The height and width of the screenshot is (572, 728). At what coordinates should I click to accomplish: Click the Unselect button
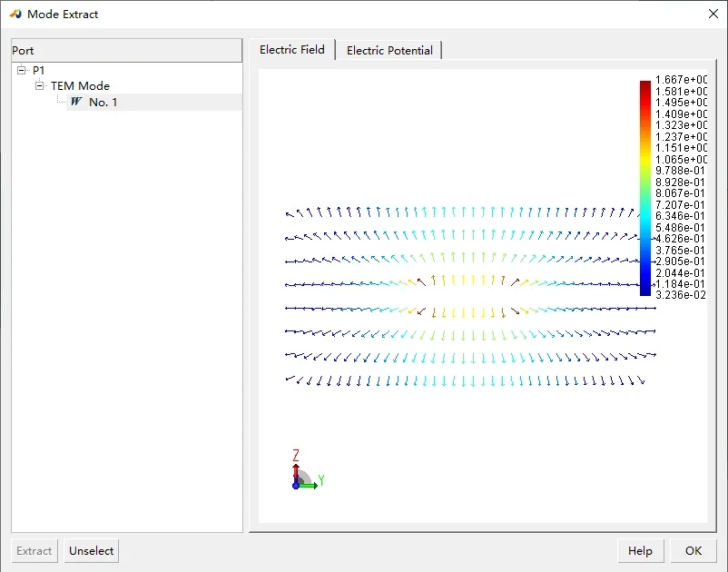92,550
